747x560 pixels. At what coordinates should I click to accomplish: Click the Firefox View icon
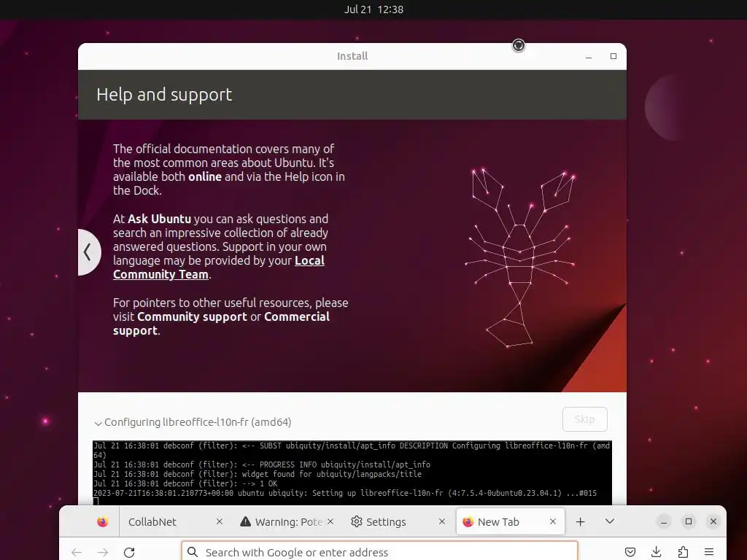coord(102,522)
